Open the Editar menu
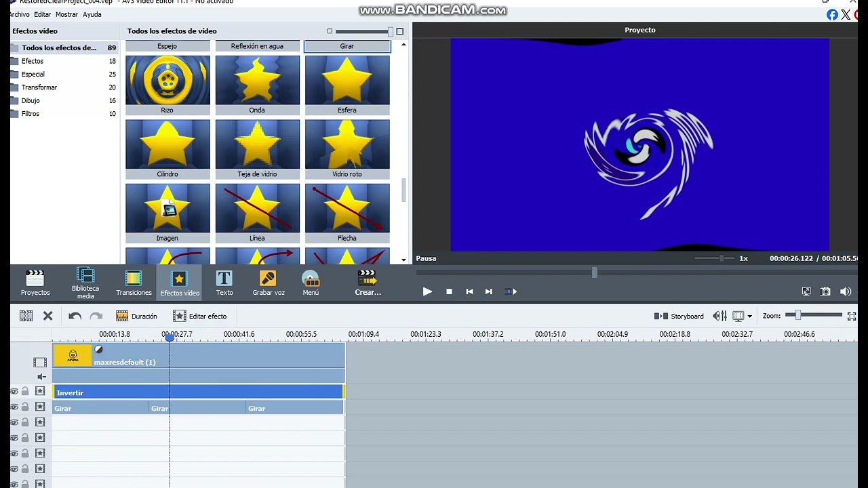 click(x=42, y=14)
